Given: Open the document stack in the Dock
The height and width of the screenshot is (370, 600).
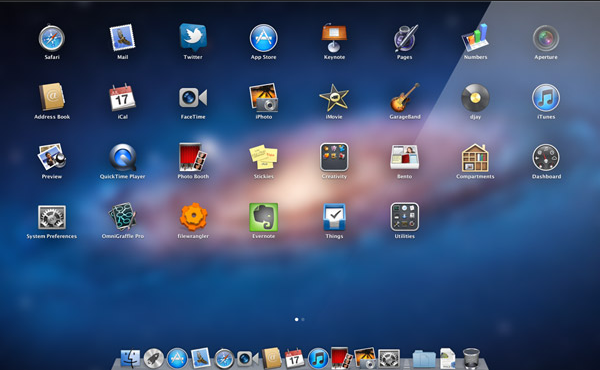Looking at the screenshot, I should pos(448,358).
